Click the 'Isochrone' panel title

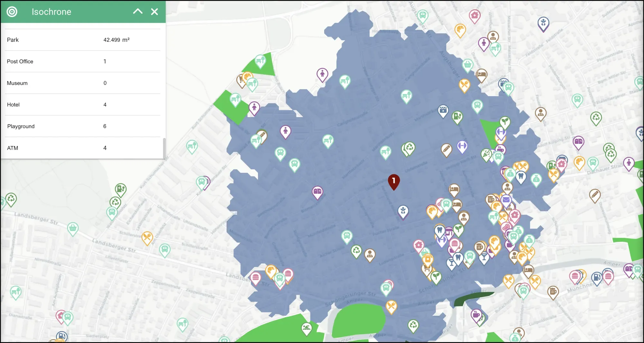tap(52, 12)
